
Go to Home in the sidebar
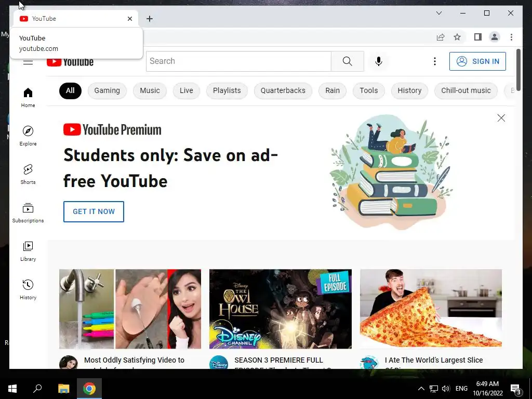tap(28, 97)
